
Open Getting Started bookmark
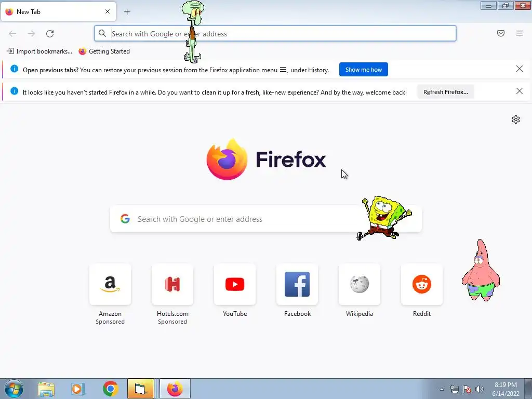(x=104, y=51)
